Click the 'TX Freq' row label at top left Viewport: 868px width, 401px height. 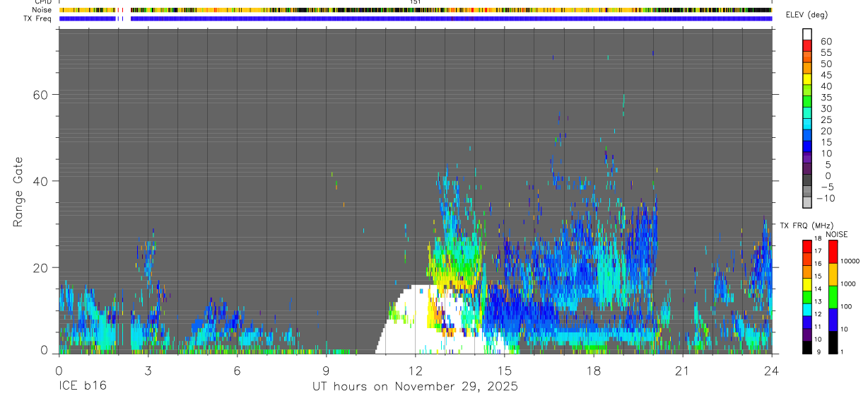[x=38, y=18]
